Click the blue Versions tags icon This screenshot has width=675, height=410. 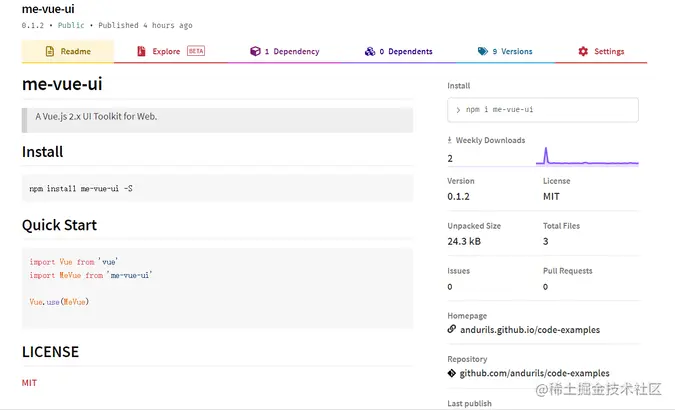coord(482,51)
